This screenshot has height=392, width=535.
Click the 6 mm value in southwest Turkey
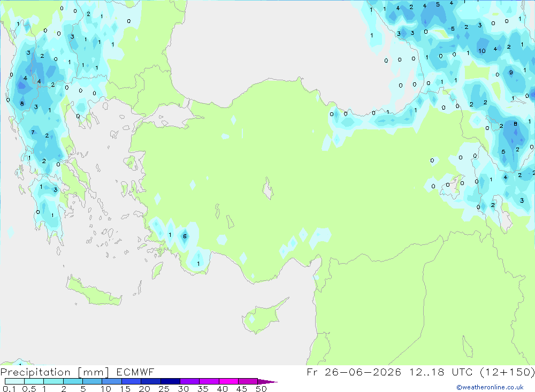185,236
